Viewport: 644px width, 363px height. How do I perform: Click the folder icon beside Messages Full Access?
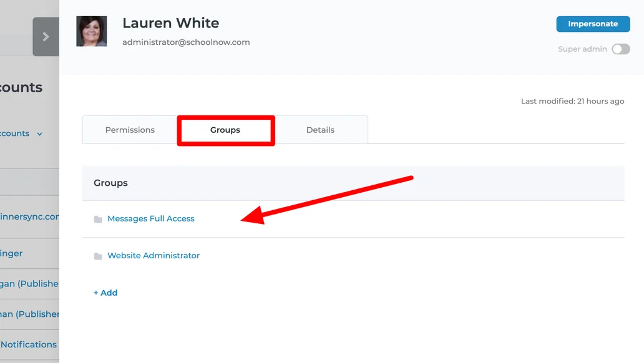point(98,219)
